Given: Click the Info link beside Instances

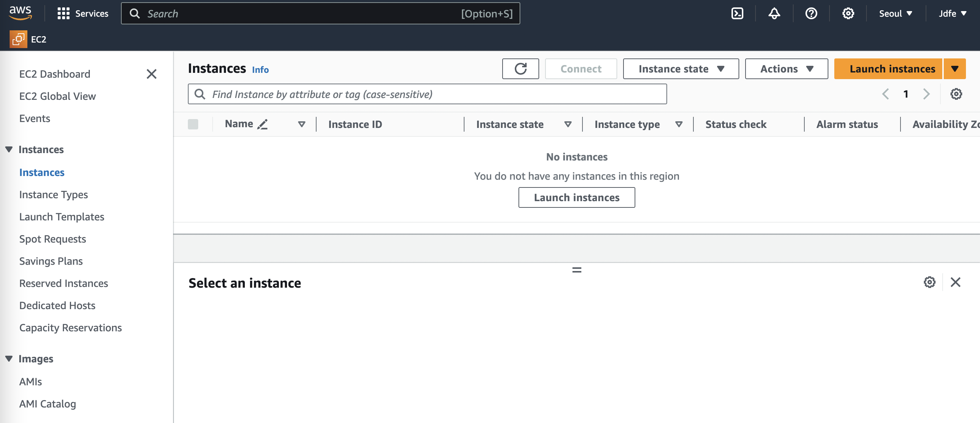Looking at the screenshot, I should pyautogui.click(x=260, y=70).
